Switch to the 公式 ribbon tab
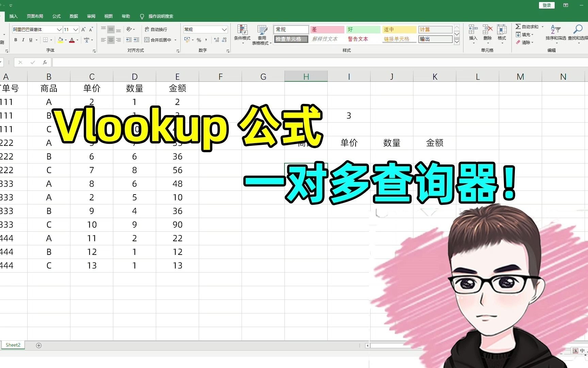 click(x=56, y=16)
